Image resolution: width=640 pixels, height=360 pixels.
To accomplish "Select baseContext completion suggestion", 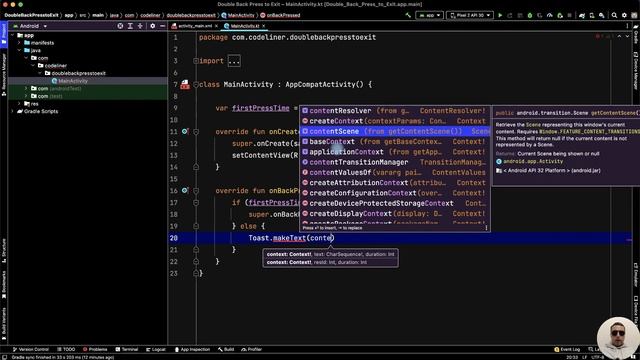I will coord(395,142).
